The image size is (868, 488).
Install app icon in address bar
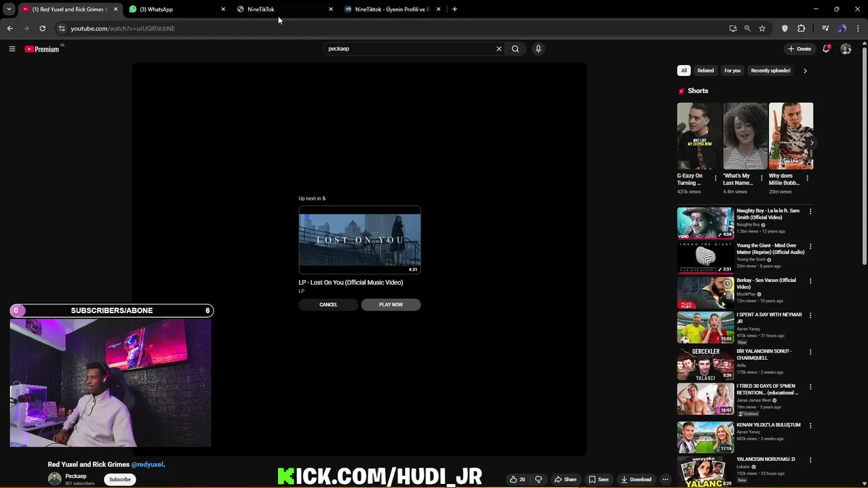(733, 28)
